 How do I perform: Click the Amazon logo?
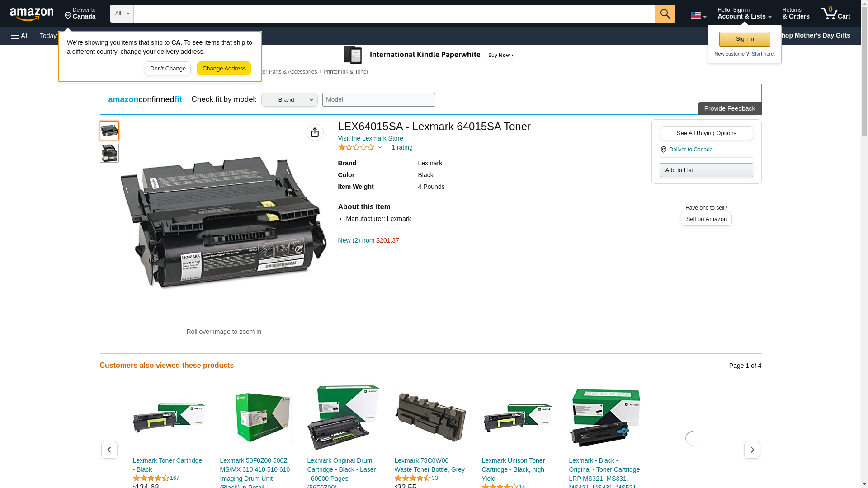(32, 14)
